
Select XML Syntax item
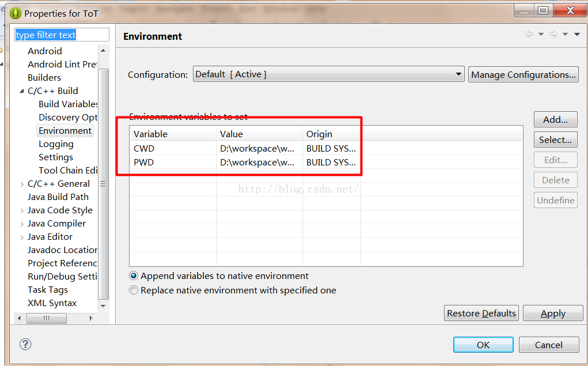pos(52,303)
